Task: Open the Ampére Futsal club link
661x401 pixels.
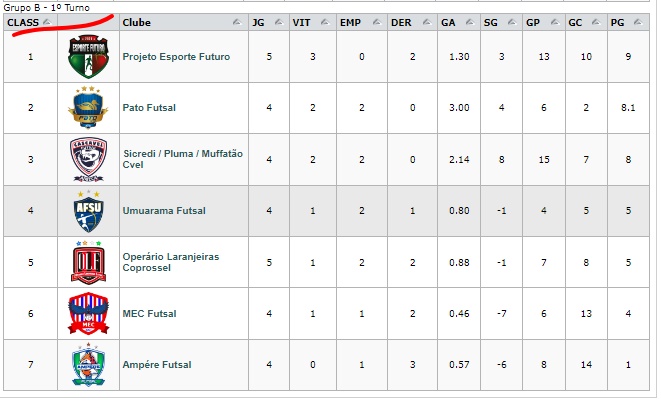Action: (157, 365)
